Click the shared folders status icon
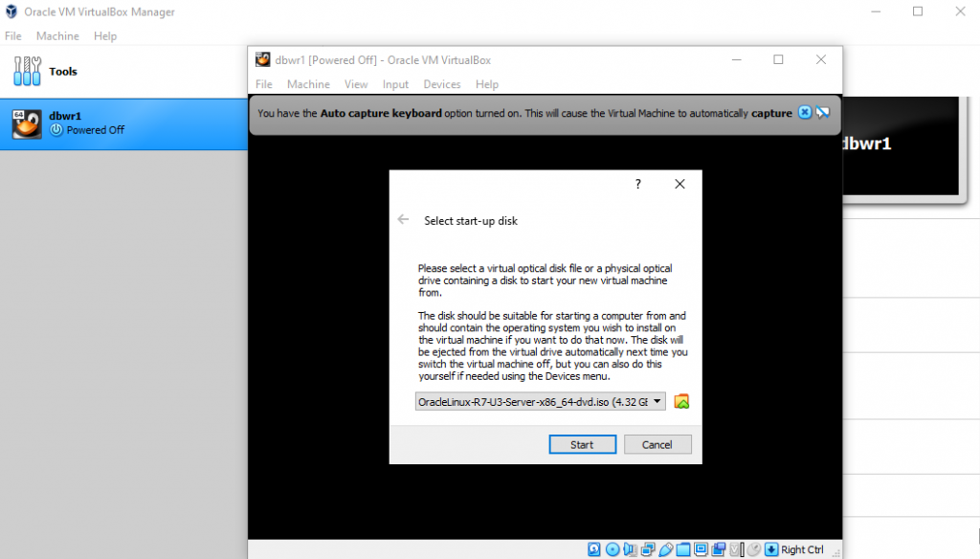Viewport: 980px width, 559px height. pyautogui.click(x=683, y=549)
